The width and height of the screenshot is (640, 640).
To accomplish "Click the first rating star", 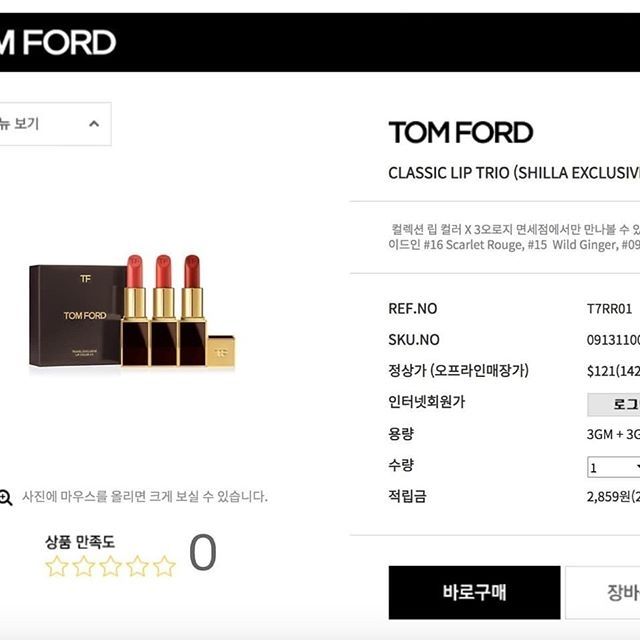I will coord(56,566).
